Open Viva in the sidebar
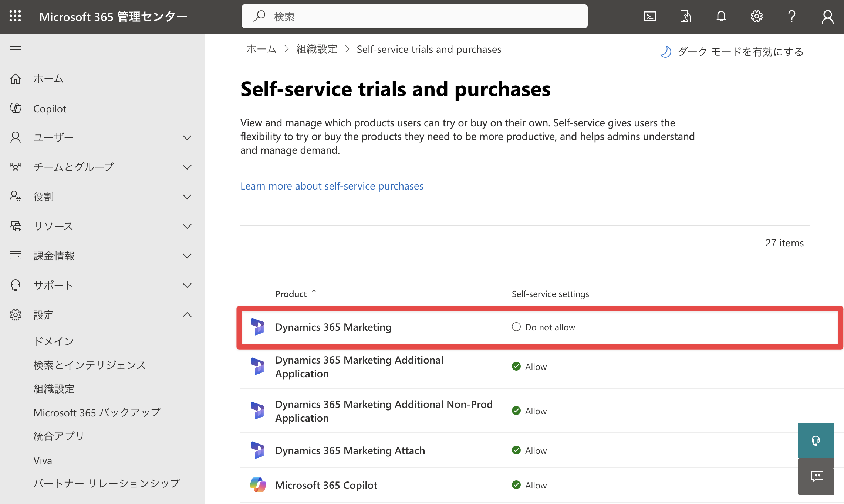Viewport: 844px width, 504px height. point(43,460)
